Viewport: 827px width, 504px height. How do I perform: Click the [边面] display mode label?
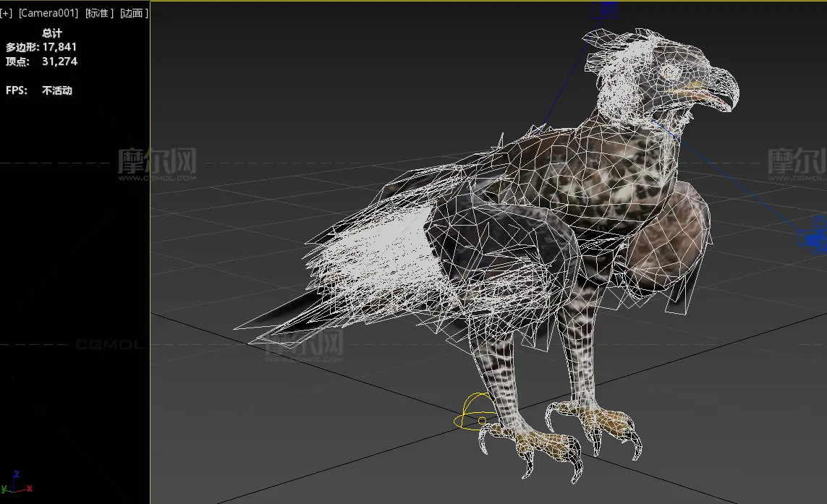click(133, 13)
